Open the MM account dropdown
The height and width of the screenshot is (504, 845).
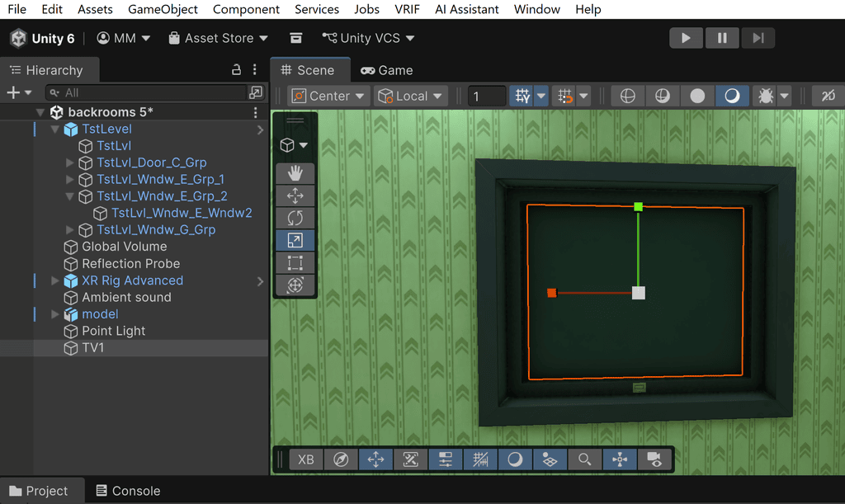point(124,38)
